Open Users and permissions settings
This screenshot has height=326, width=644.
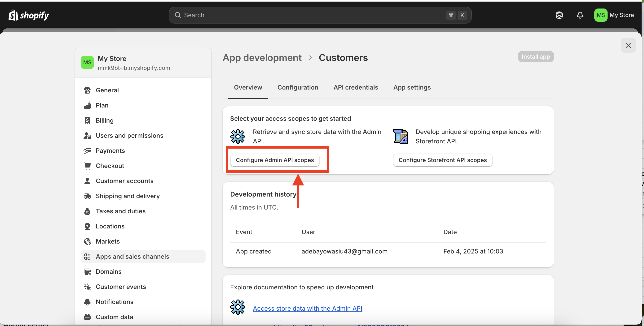[129, 136]
